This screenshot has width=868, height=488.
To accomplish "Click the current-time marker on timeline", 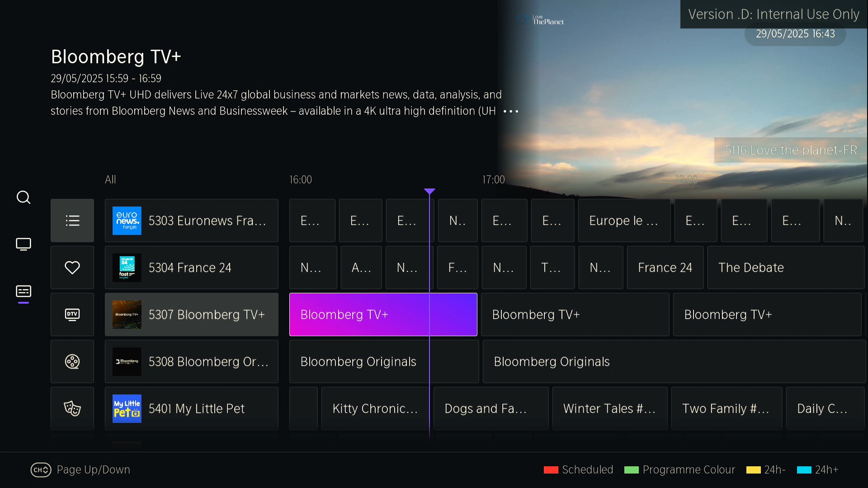I will [x=429, y=192].
